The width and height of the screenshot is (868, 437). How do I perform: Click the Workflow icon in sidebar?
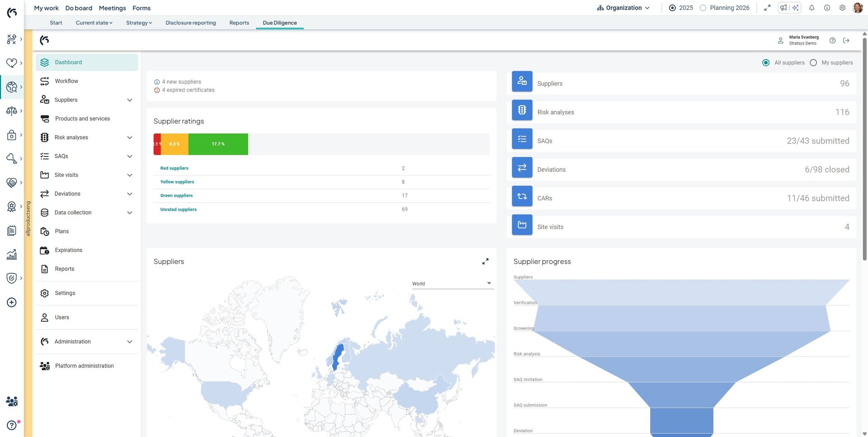44,81
